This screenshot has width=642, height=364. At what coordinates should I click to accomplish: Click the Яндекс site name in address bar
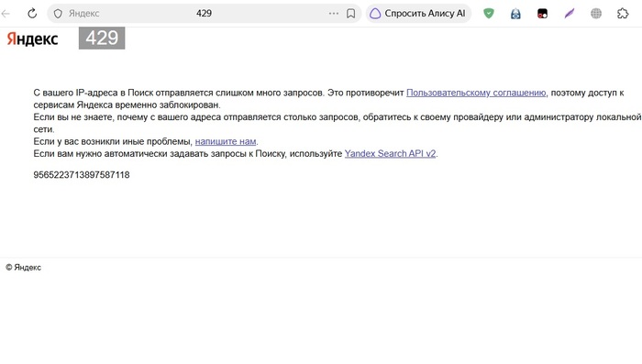pyautogui.click(x=84, y=14)
